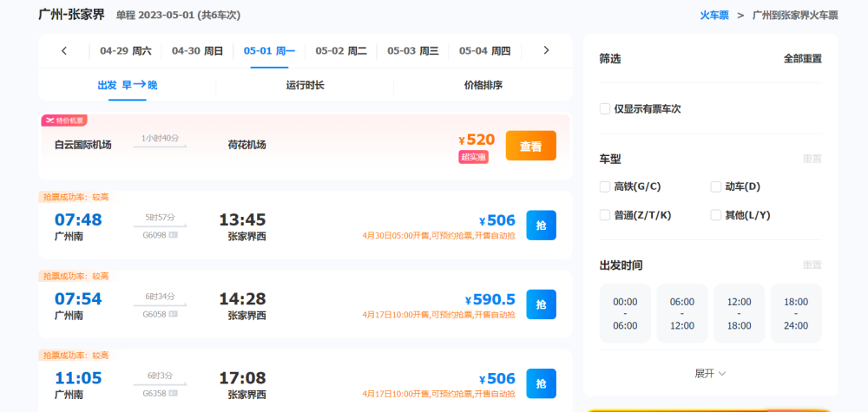This screenshot has width=868, height=412.
Task: Select the 04-30 周日 date tab
Action: coord(197,50)
